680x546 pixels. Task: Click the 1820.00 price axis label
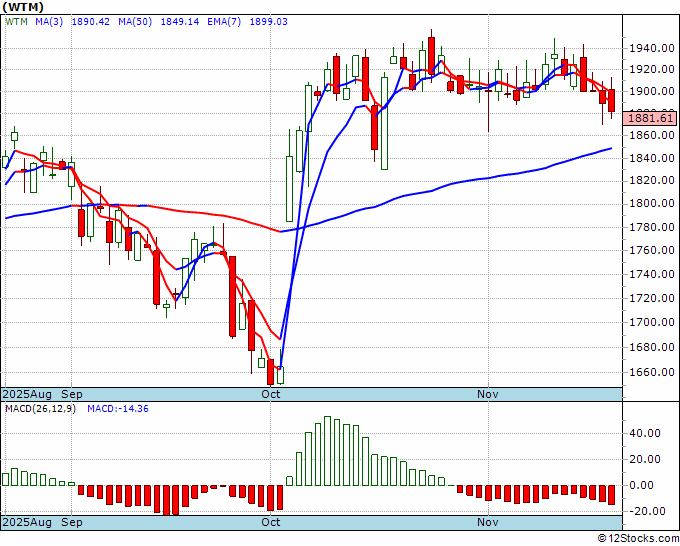[x=651, y=180]
